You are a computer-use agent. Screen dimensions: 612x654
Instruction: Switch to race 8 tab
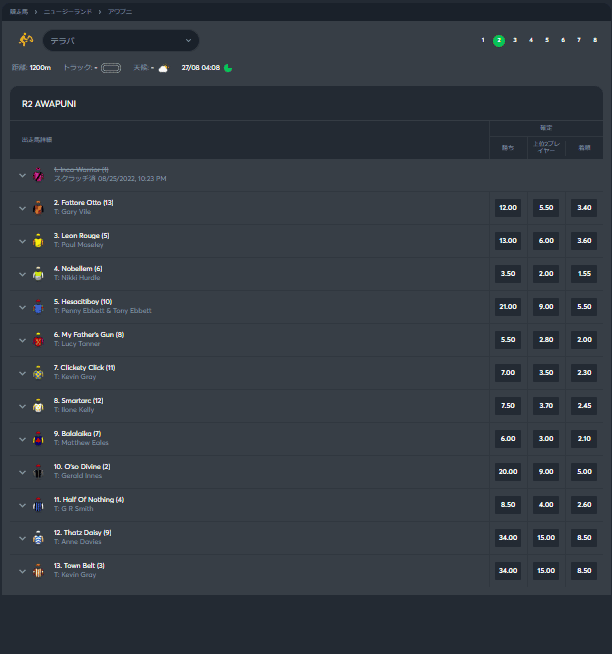click(595, 40)
